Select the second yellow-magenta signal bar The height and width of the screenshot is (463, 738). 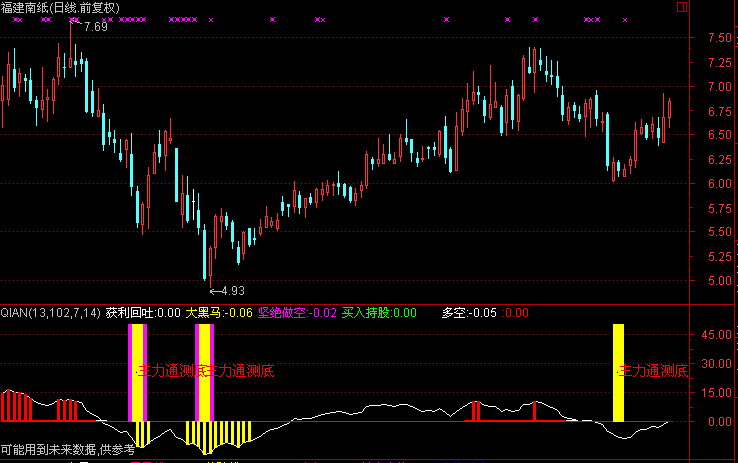[204, 371]
